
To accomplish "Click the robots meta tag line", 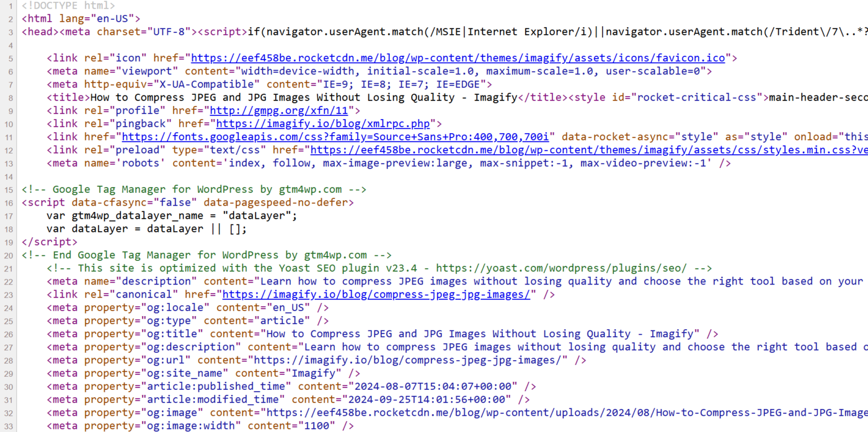I will [x=388, y=164].
